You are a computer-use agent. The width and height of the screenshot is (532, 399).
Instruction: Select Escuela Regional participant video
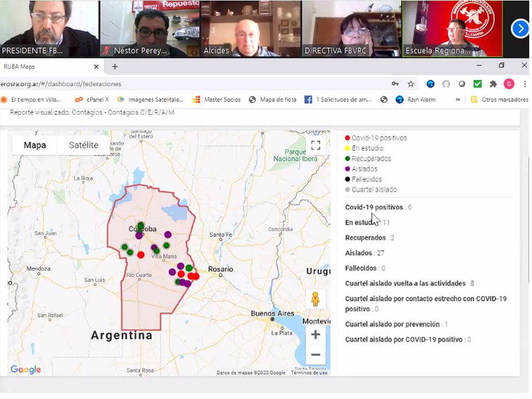click(452, 28)
